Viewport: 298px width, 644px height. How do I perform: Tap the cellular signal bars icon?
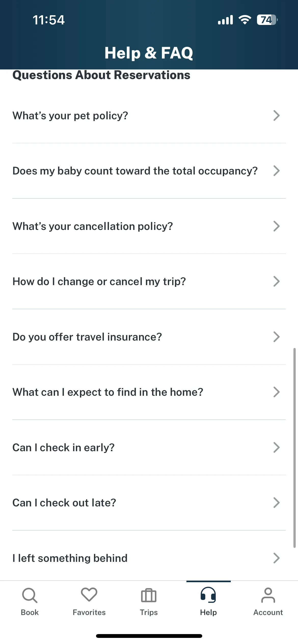(225, 20)
